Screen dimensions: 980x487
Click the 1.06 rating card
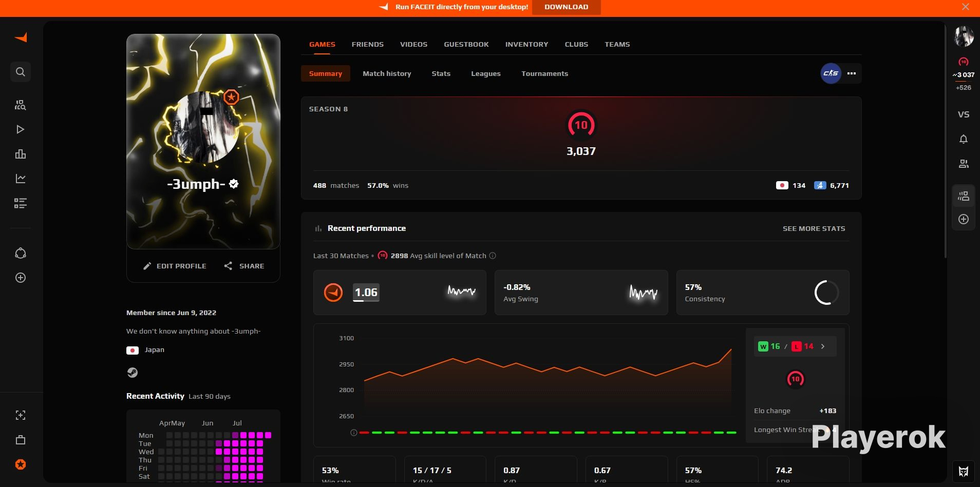click(x=400, y=293)
